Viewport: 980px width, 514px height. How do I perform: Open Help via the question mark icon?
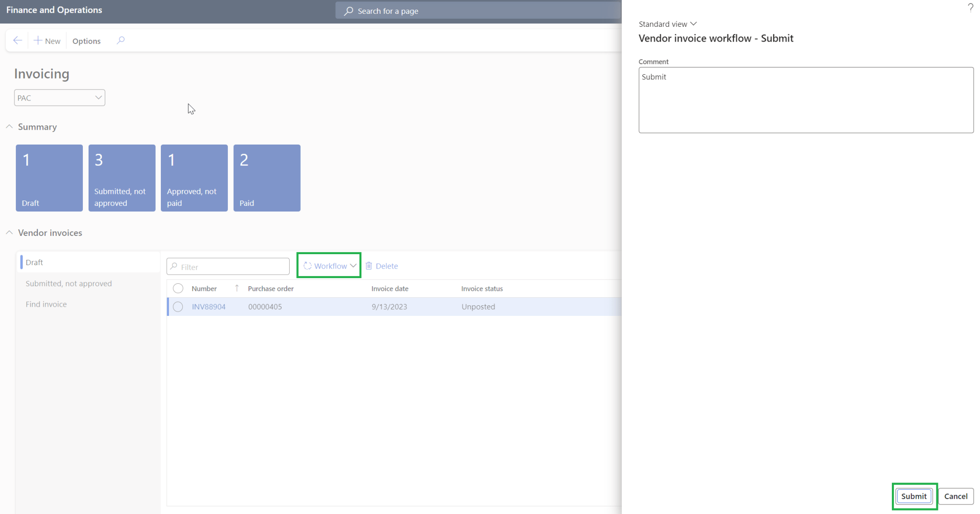(971, 8)
